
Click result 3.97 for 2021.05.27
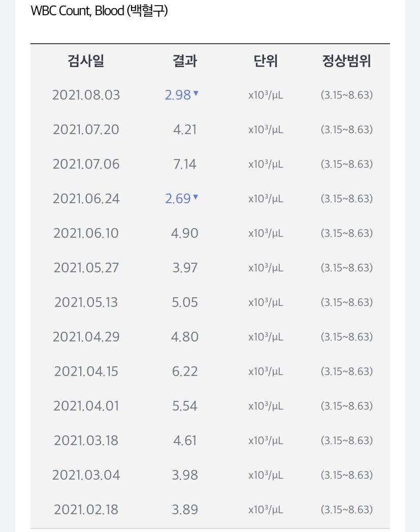click(185, 268)
